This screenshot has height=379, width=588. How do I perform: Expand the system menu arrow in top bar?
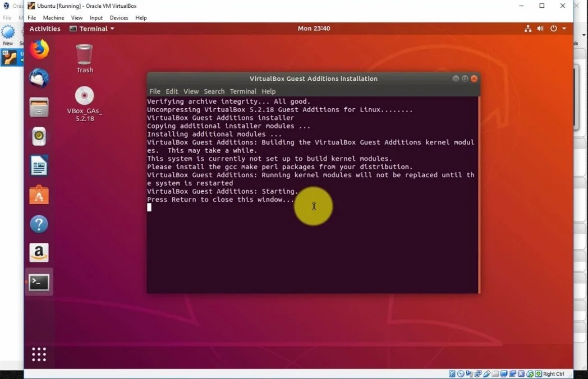click(564, 29)
